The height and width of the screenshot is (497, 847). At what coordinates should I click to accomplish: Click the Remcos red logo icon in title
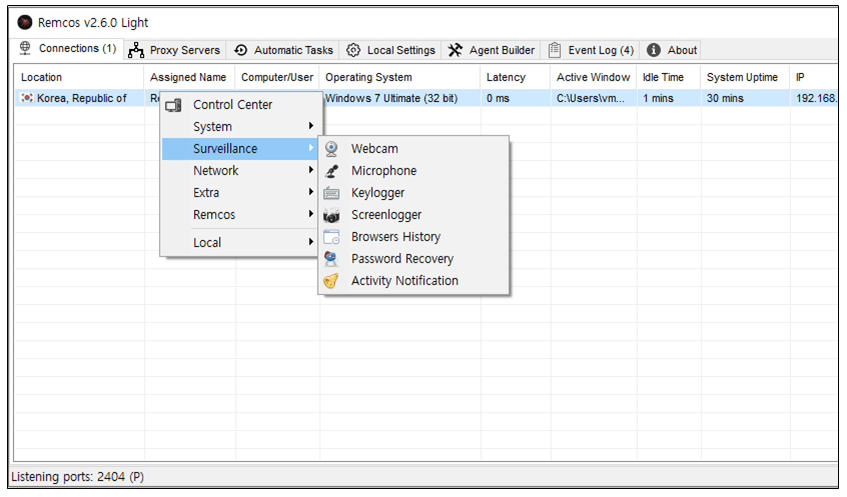point(24,22)
